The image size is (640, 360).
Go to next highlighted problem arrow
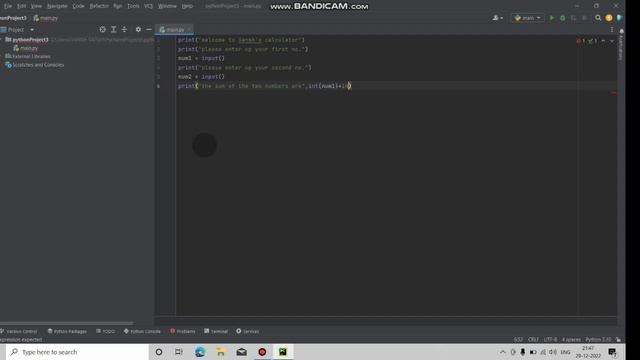point(611,41)
